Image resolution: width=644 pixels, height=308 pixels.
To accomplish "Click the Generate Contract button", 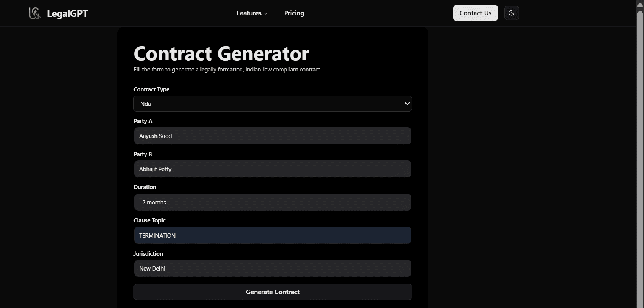I will click(273, 292).
